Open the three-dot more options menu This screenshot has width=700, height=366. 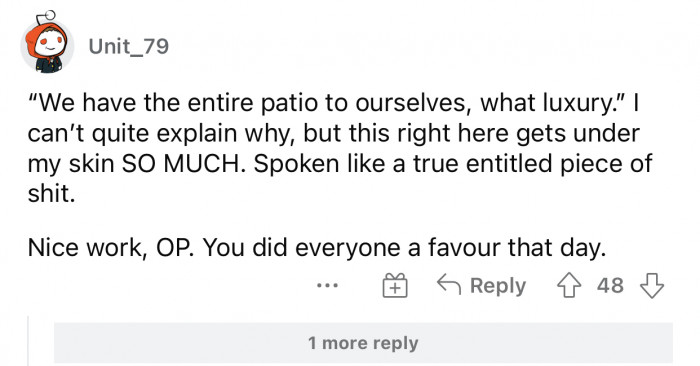tap(327, 285)
